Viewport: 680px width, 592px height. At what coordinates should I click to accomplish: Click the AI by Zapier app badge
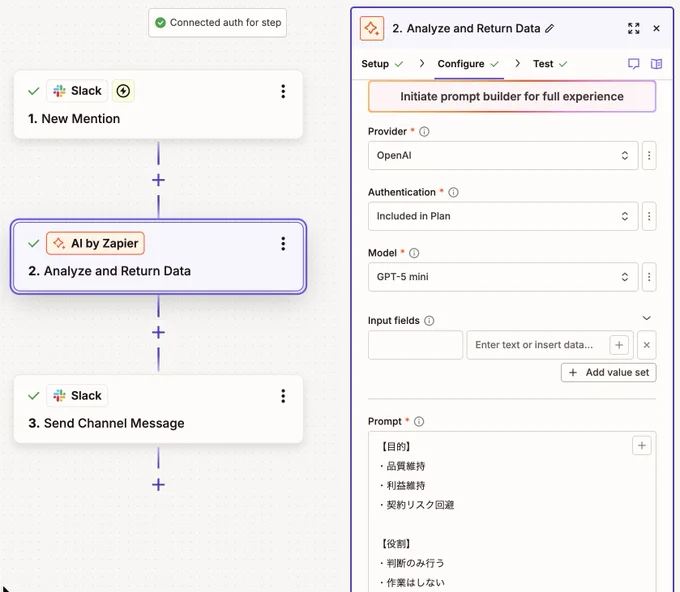(95, 243)
